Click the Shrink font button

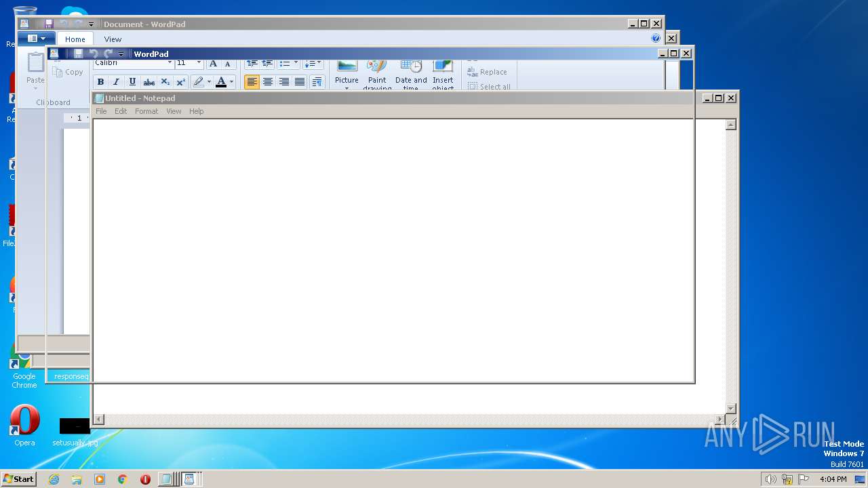click(x=228, y=64)
